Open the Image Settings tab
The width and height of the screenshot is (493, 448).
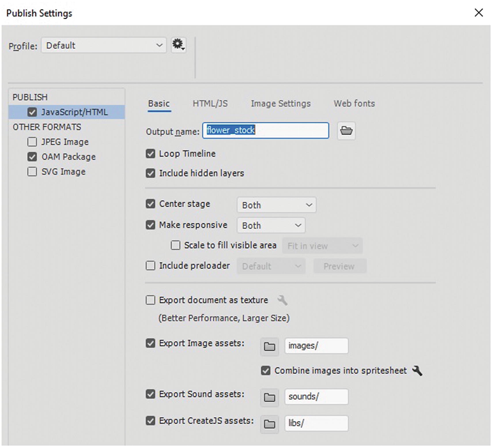(281, 104)
